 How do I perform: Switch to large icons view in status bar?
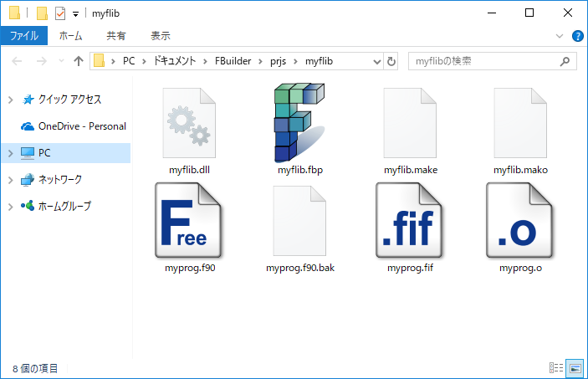point(574,368)
